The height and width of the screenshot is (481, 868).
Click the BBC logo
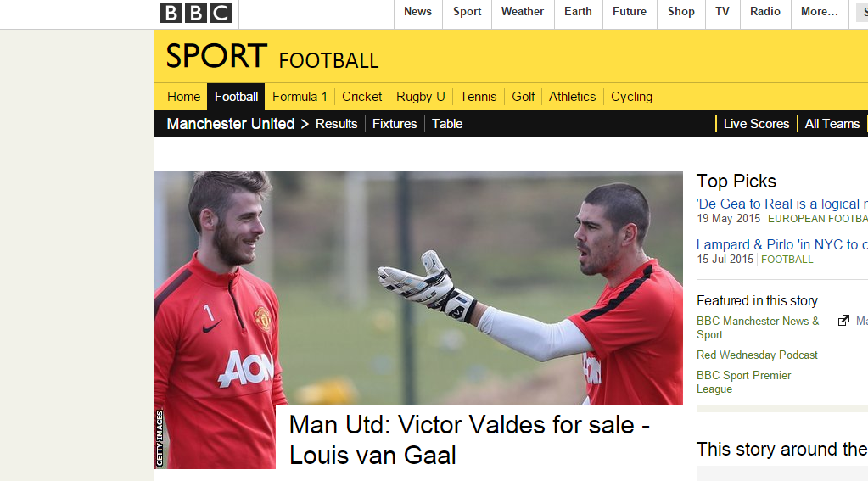click(196, 13)
